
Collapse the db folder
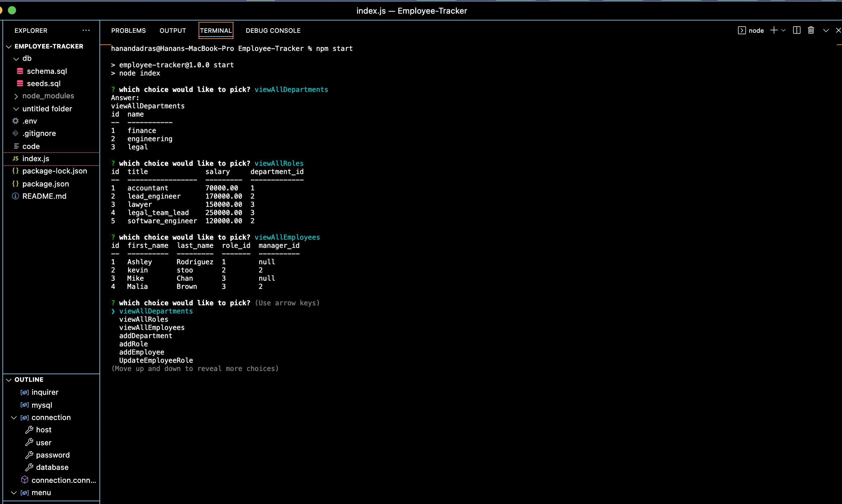coord(16,59)
